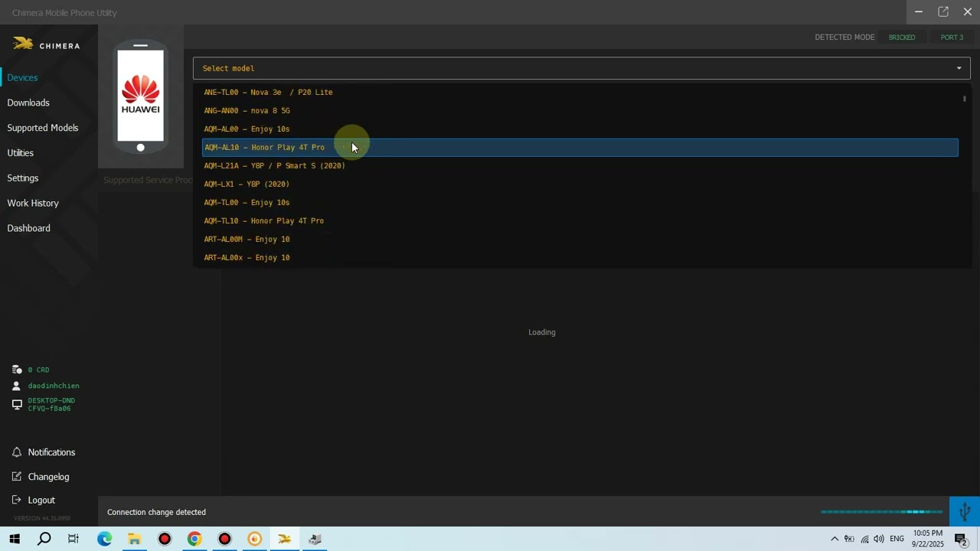Click the Huawei phone image

click(x=140, y=96)
